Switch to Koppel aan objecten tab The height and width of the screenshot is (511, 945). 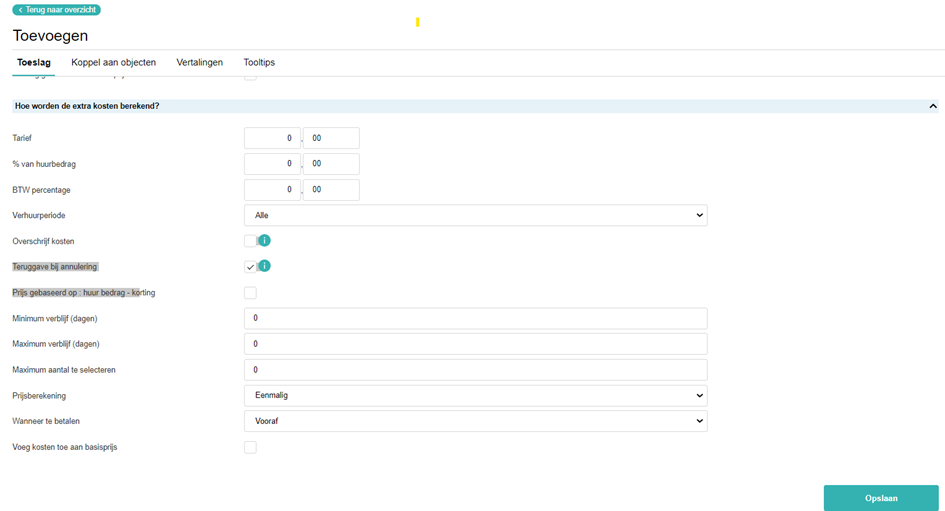[113, 63]
